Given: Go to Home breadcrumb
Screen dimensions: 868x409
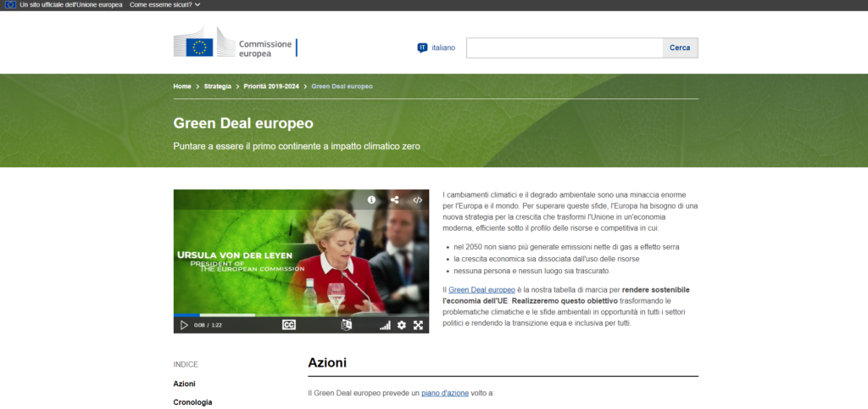Looking at the screenshot, I should [x=182, y=87].
